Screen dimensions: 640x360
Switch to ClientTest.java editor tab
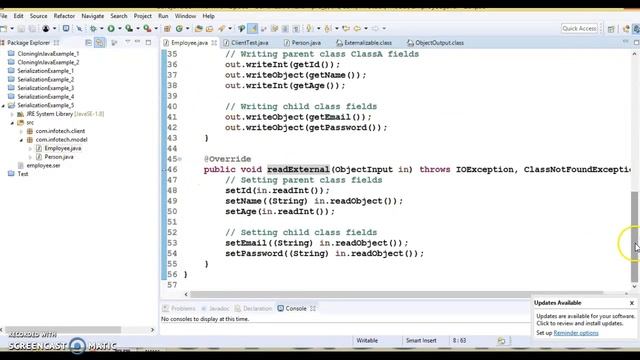tap(246, 42)
